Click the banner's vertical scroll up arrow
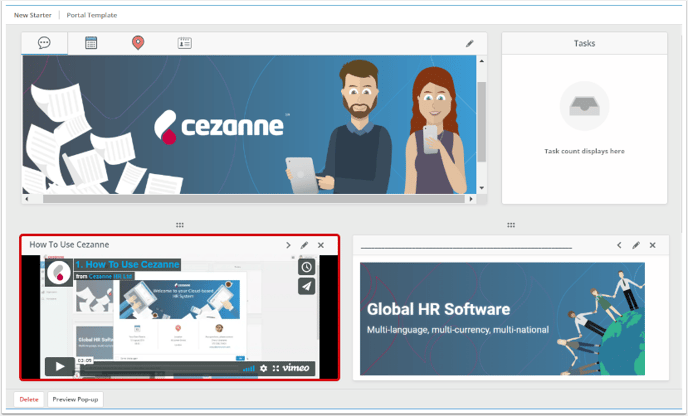This screenshot has height=416, width=688. (482, 61)
